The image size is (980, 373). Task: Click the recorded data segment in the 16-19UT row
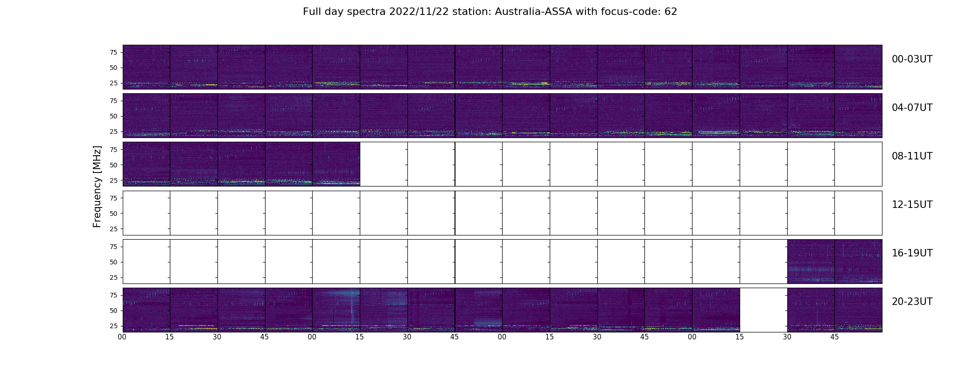[x=834, y=261]
